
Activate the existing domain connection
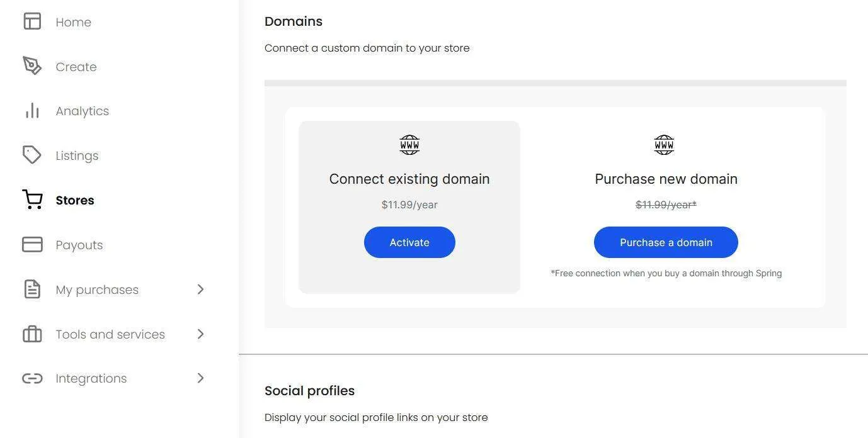coord(409,242)
